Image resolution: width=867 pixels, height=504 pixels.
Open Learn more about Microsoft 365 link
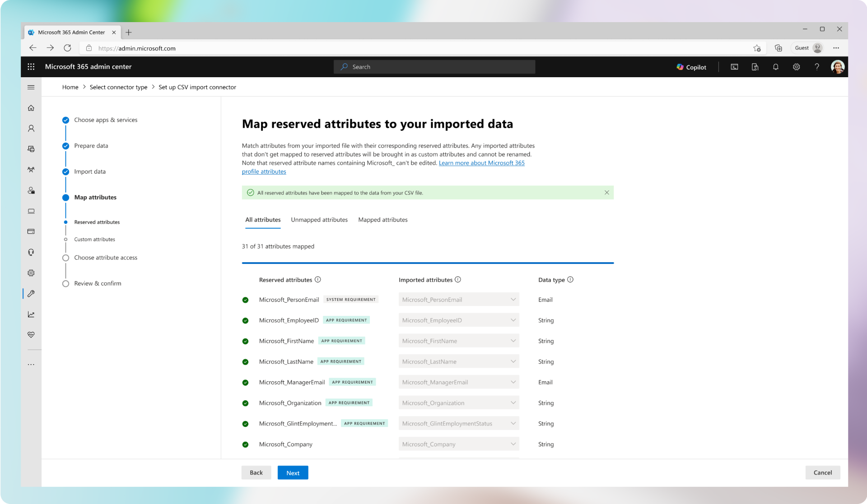(x=481, y=163)
